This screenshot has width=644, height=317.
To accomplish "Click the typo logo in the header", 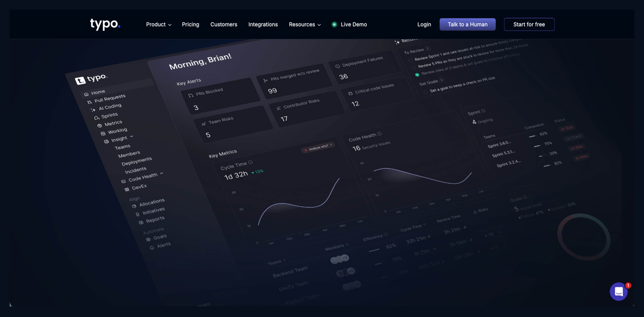I will [x=105, y=24].
